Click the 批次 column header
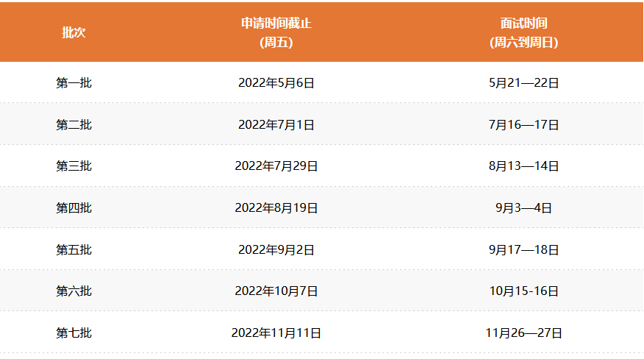Viewport: 644px width, 359px height. 74,33
